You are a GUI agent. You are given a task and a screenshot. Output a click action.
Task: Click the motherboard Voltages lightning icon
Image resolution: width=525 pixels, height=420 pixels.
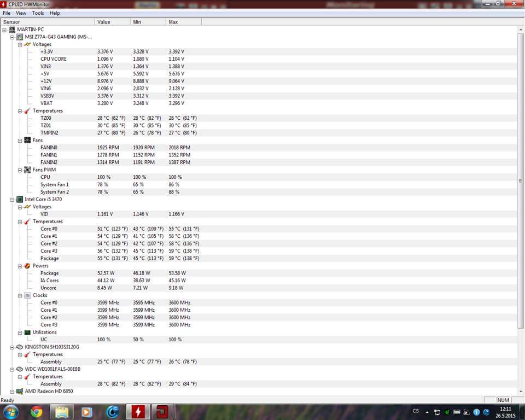tap(27, 44)
